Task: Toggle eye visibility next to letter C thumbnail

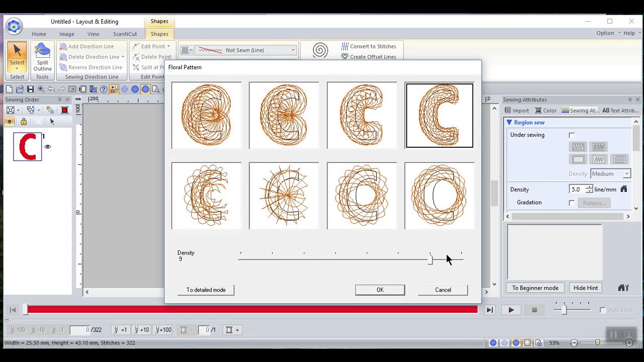Action: pos(47,147)
